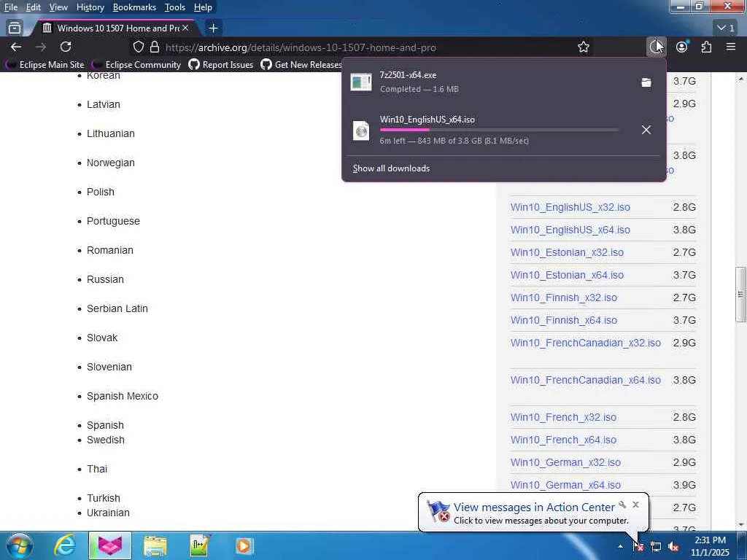This screenshot has width=747, height=560.
Task: Download Win10_FrenchCanadian_x32.iso
Action: point(586,343)
